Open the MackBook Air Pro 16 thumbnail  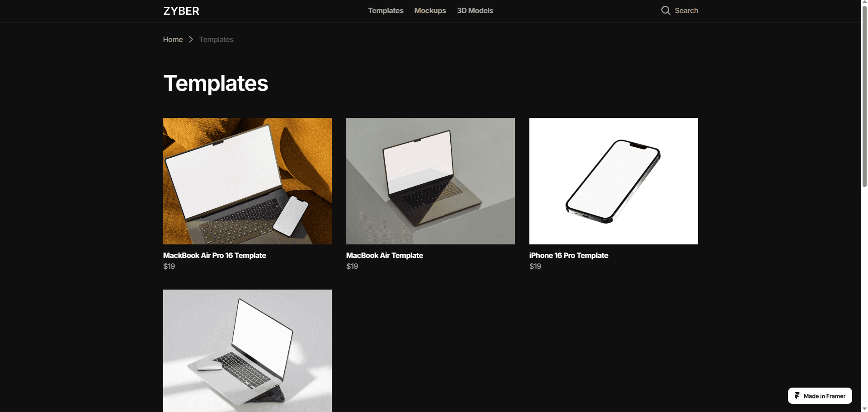coord(247,181)
